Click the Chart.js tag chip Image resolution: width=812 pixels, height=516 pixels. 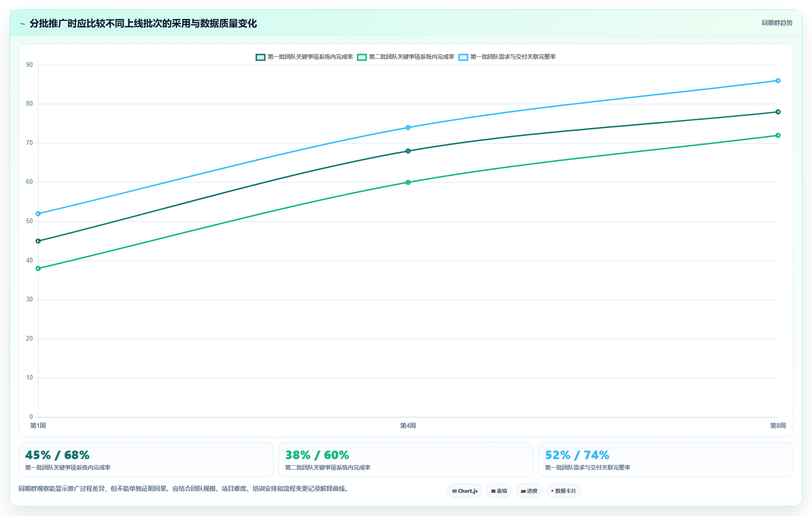tap(465, 491)
